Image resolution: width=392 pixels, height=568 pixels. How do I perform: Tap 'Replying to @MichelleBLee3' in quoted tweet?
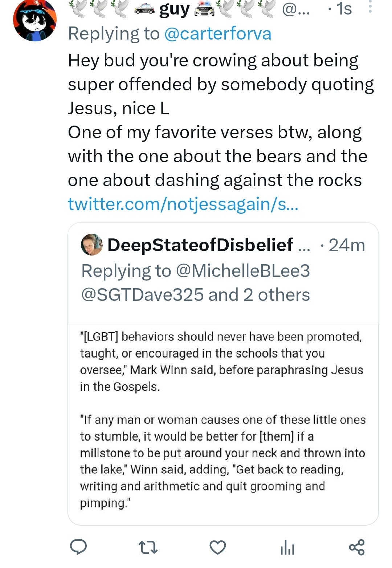[196, 271]
